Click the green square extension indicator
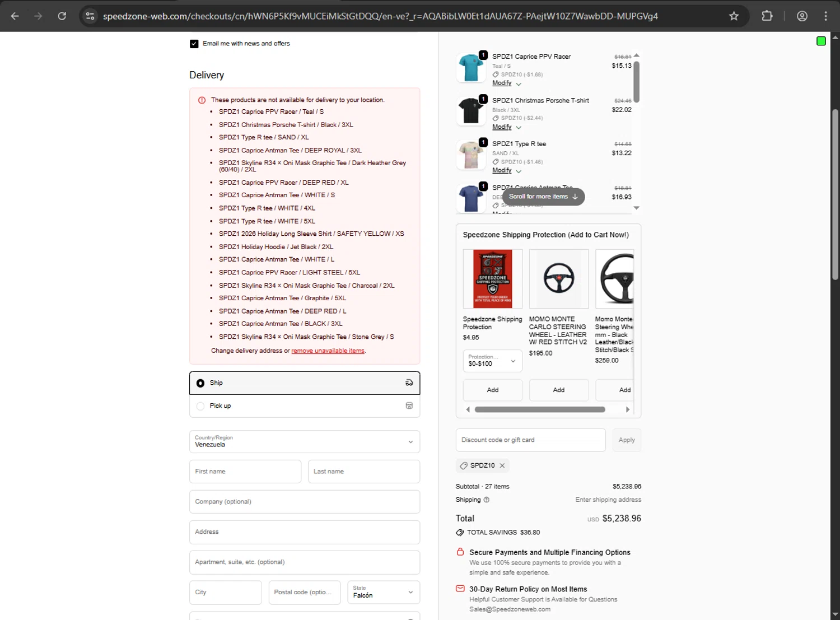The height and width of the screenshot is (620, 840). (821, 41)
